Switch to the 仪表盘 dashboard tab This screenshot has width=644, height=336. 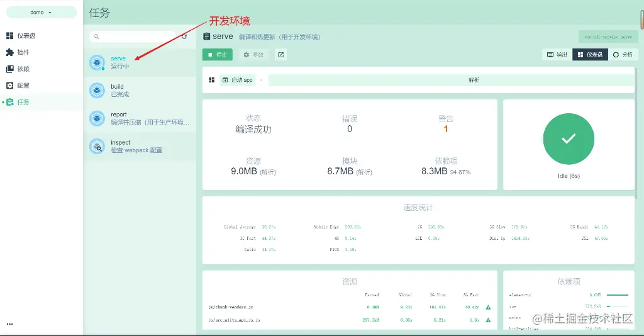coord(590,55)
